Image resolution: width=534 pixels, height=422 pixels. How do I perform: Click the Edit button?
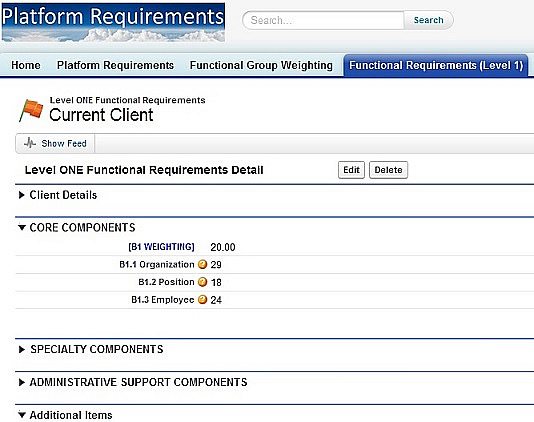pos(351,170)
